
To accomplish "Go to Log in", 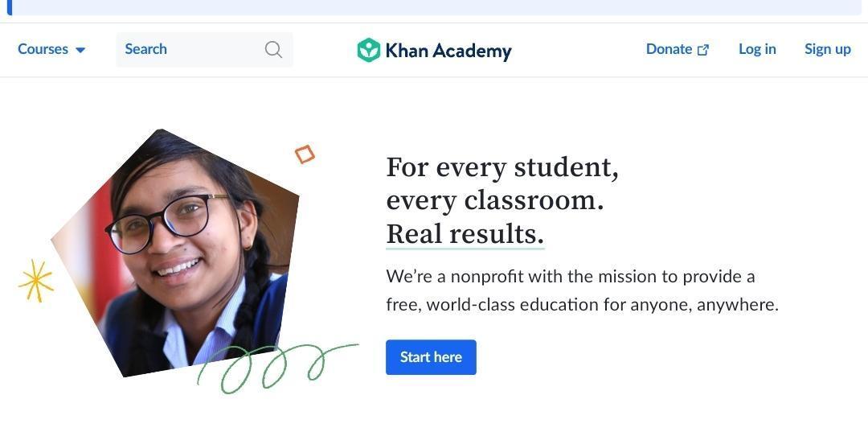I will point(757,49).
